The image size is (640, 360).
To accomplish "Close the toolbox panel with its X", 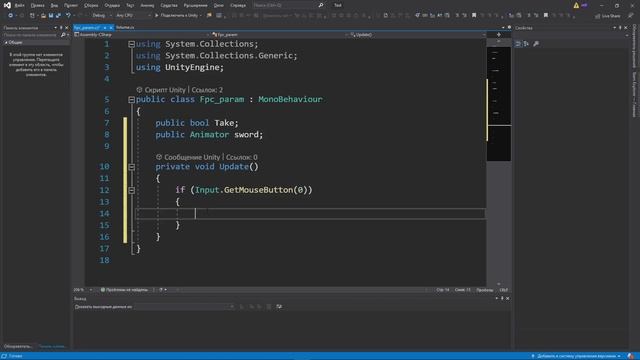I will tap(67, 28).
